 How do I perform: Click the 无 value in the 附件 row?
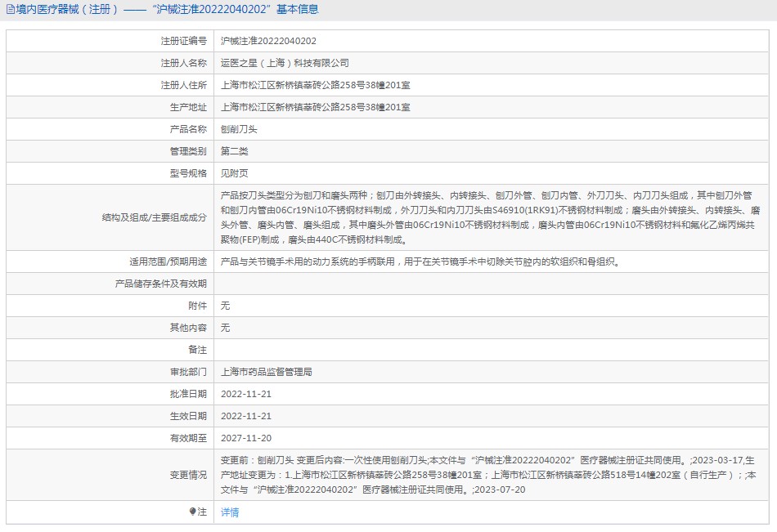[225, 306]
